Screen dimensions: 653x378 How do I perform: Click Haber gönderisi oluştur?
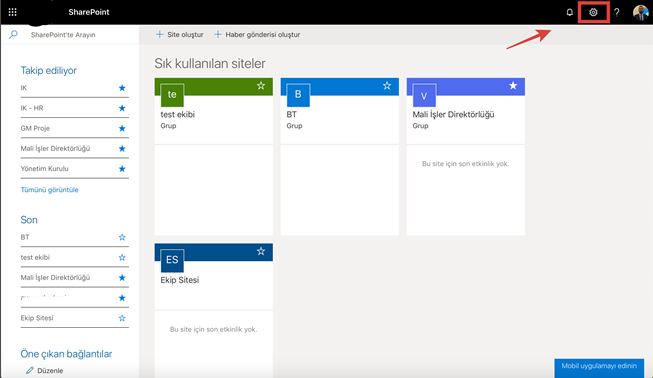[257, 35]
